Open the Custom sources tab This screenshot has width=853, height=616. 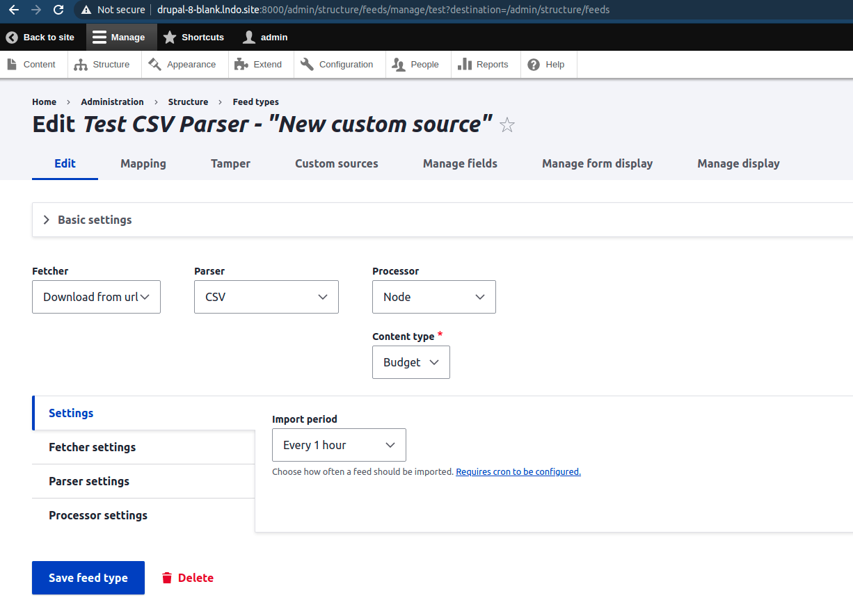[336, 163]
